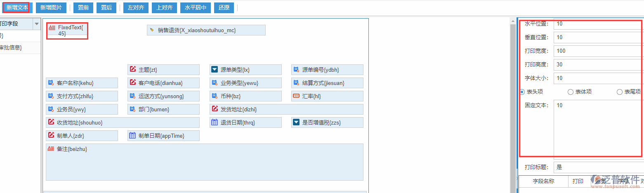Screen dimensions: 644x193
Task: Click edit icon of 客户电话{dianhua} field
Action: pyautogui.click(x=133, y=82)
